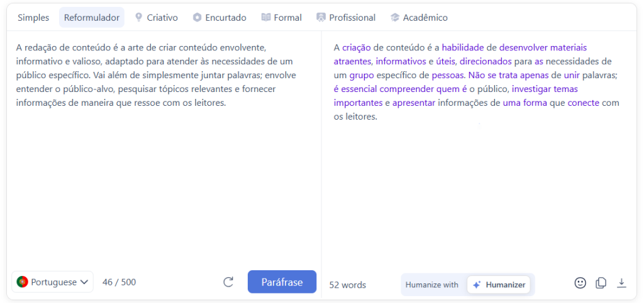Click inside the source text input area
The width and height of the screenshot is (644, 303).
(164, 176)
